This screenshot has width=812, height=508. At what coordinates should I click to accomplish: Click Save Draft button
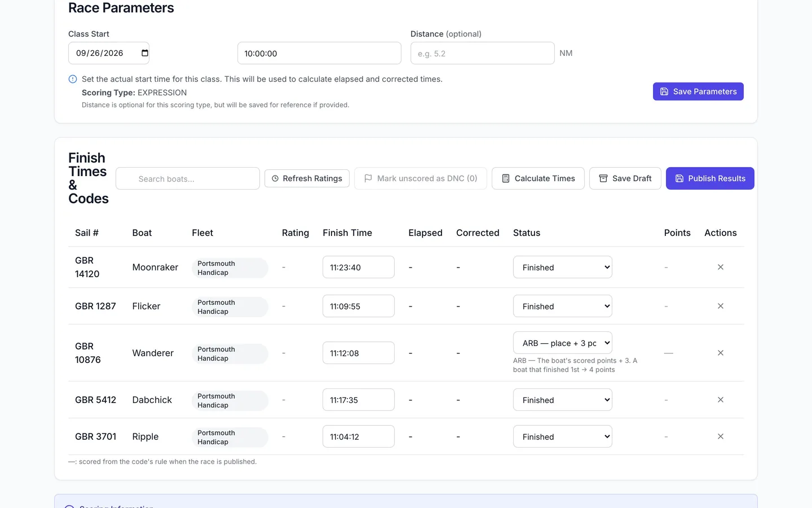625,178
